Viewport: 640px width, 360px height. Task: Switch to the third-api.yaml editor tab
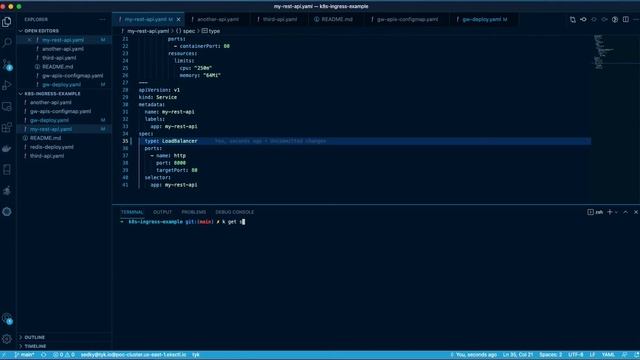pyautogui.click(x=278, y=20)
